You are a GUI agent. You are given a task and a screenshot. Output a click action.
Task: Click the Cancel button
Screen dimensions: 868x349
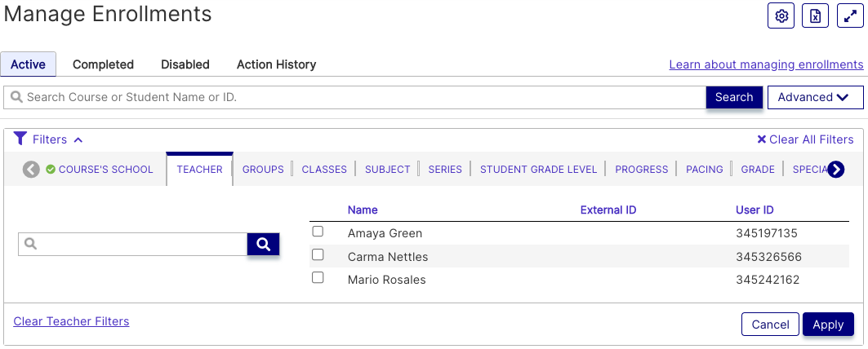pyautogui.click(x=770, y=324)
